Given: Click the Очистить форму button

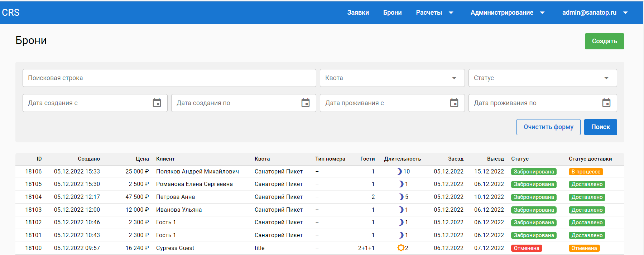Looking at the screenshot, I should click(x=548, y=127).
